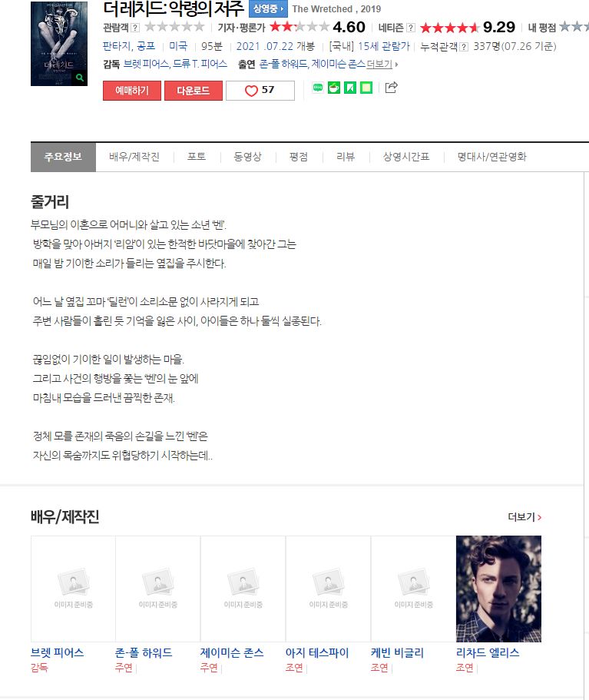
Task: Switch to the 포토 tab
Action: coord(197,157)
